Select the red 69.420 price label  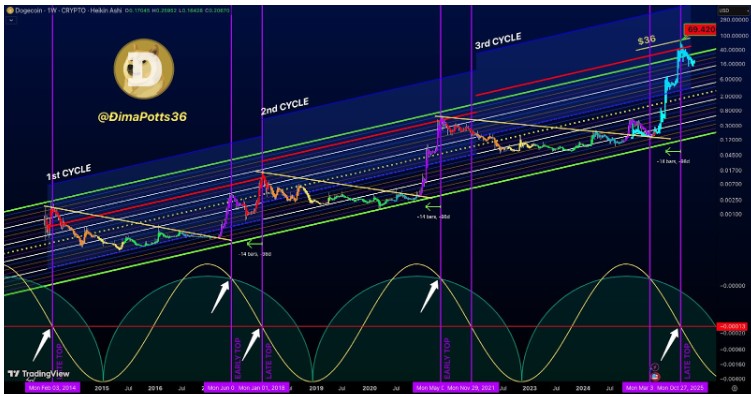[700, 30]
